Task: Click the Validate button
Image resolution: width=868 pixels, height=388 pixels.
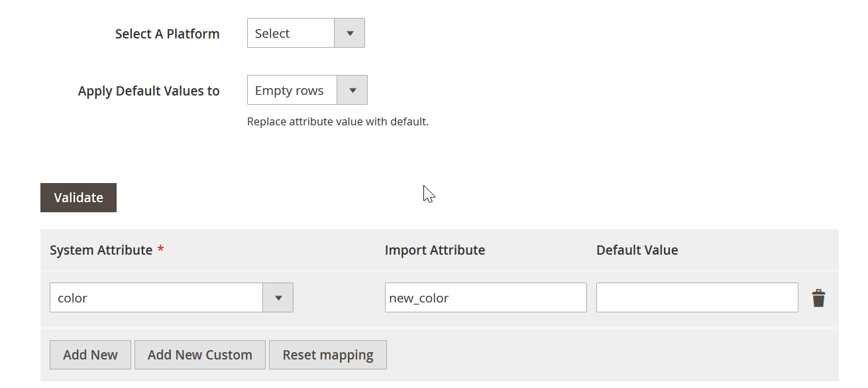Action: coord(78,198)
